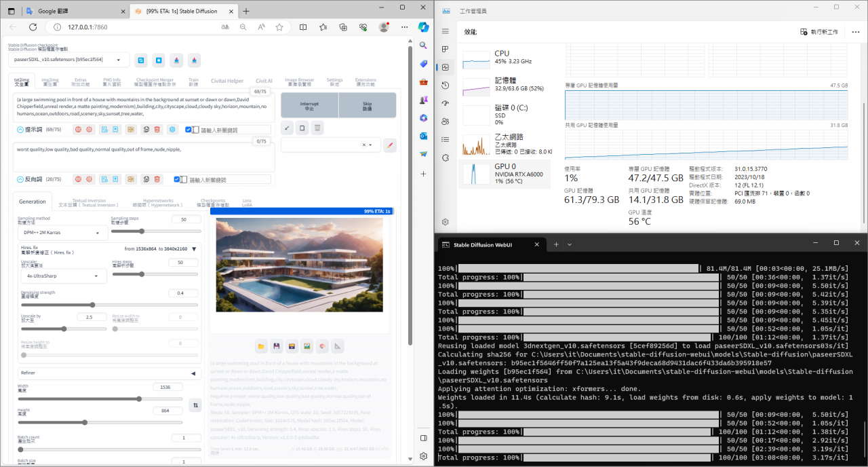
Task: Click the swap width and height icon
Action: 195,405
